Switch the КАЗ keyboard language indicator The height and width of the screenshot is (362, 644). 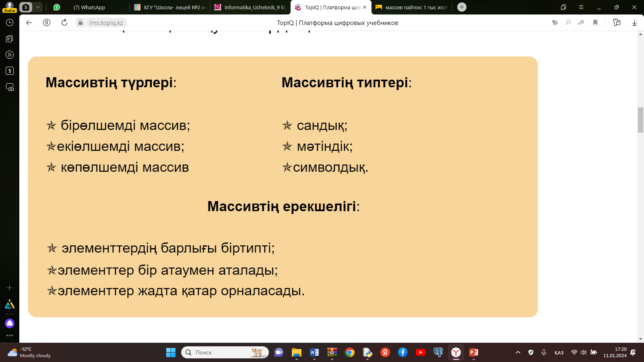coord(559,353)
